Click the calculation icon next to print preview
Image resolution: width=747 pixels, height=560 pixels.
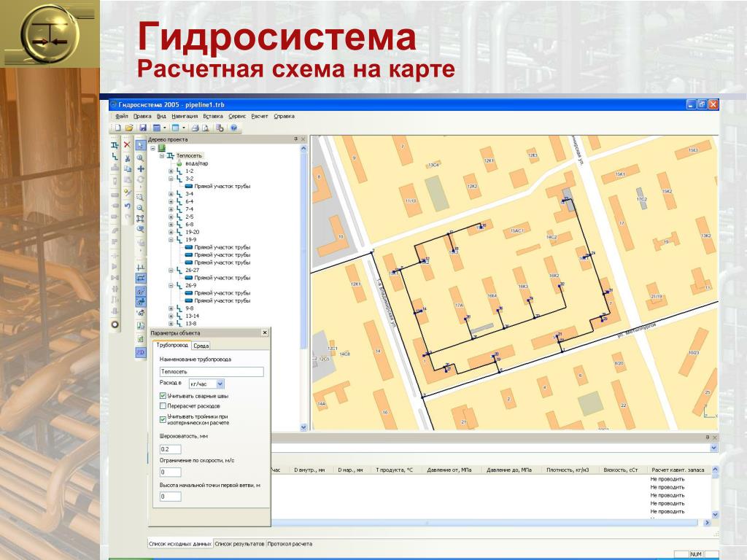(220, 128)
